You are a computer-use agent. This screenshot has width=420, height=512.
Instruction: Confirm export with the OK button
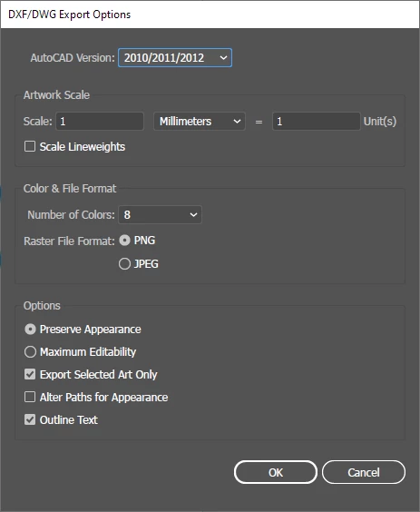[276, 472]
